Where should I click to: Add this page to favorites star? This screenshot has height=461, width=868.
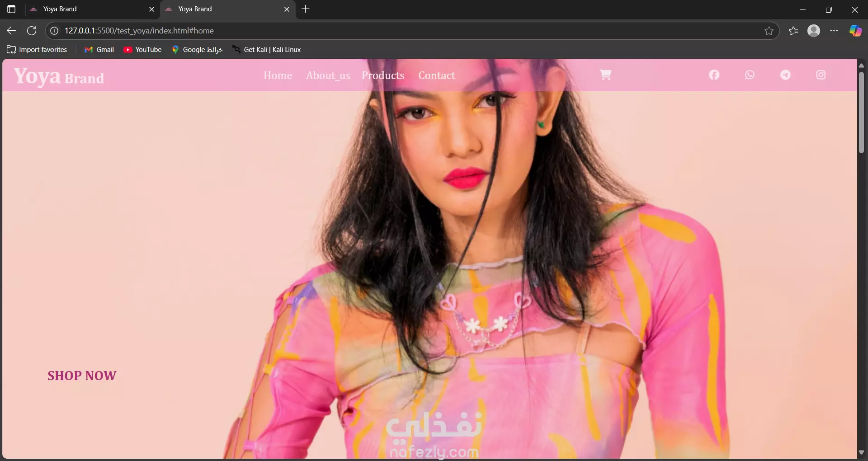coord(769,31)
